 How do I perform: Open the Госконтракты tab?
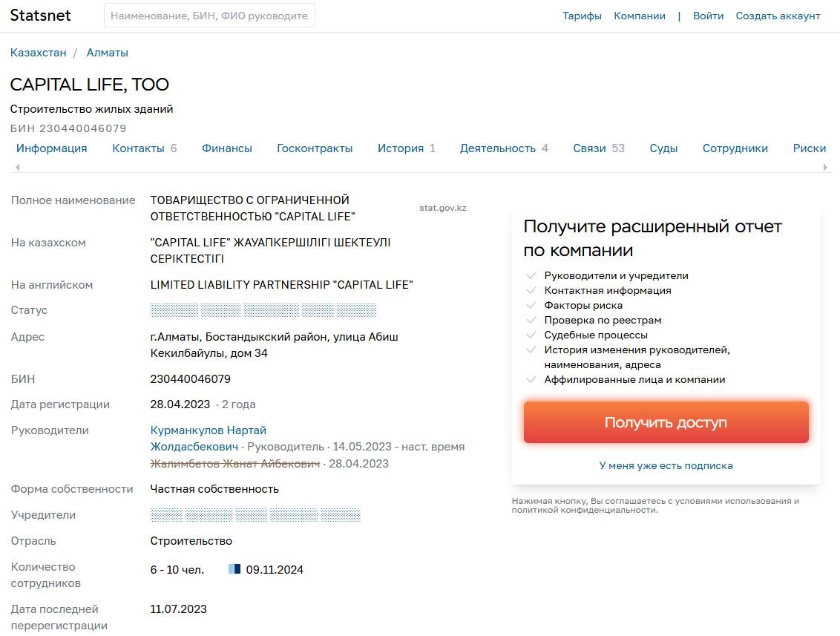[315, 148]
